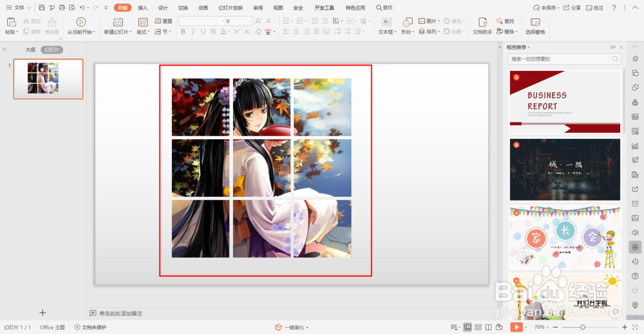Click the 一键美化 one-click beautify button

tap(292, 327)
